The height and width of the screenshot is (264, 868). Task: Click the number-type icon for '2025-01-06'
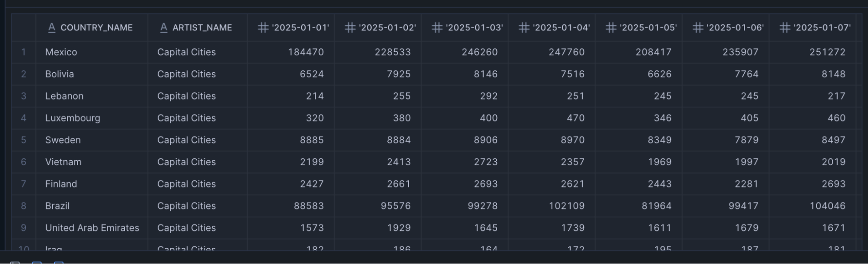[x=698, y=28]
